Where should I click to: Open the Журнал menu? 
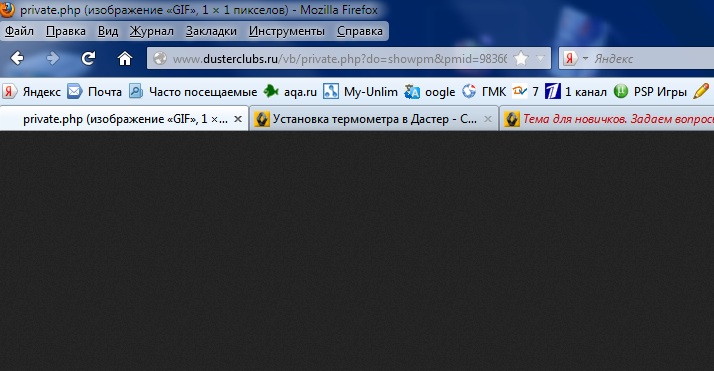[x=152, y=31]
